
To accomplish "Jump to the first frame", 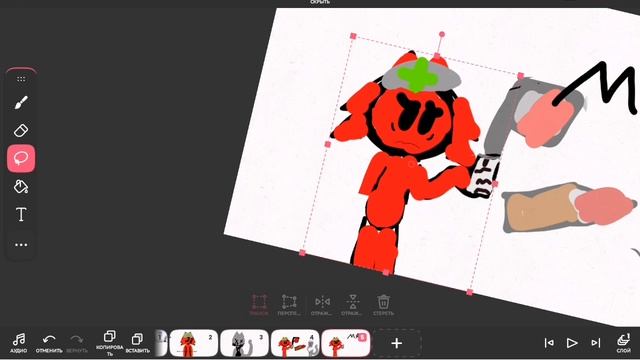I will point(549,343).
